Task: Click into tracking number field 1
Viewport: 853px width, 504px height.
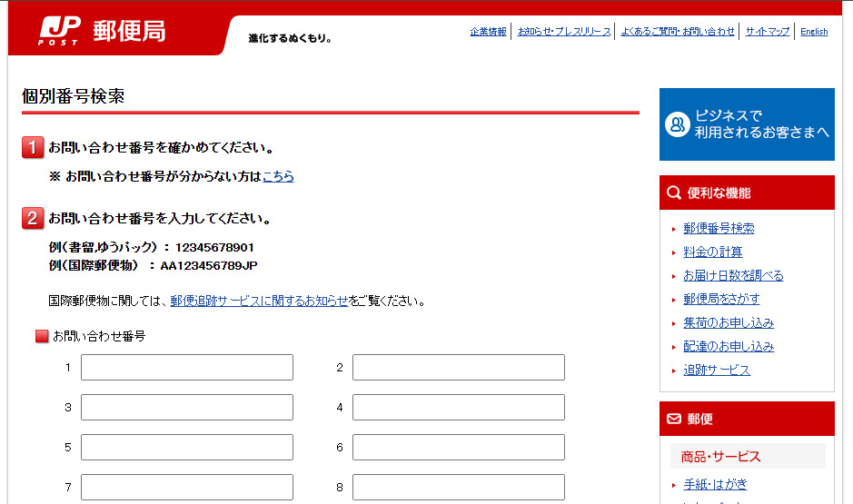Action: [x=187, y=368]
